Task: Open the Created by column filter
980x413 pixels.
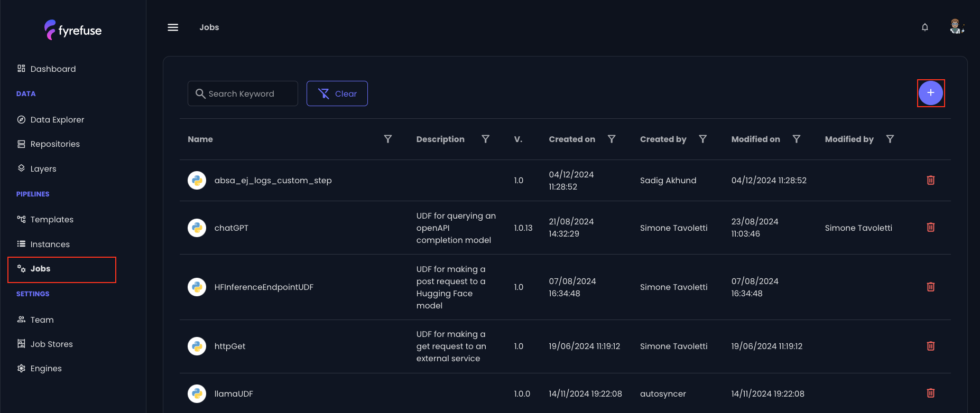Action: (702, 139)
